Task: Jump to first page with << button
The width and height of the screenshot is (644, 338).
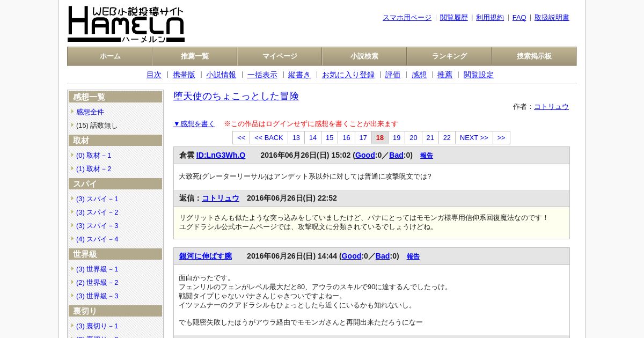Action: tap(241, 138)
